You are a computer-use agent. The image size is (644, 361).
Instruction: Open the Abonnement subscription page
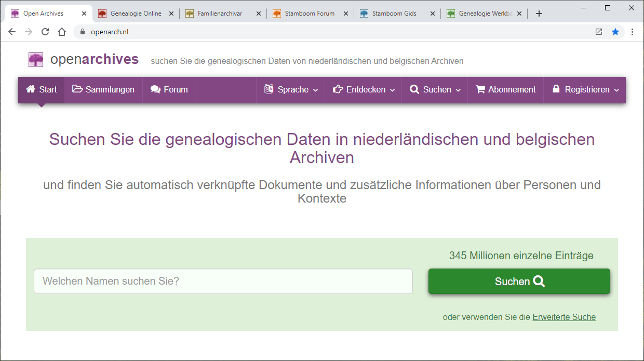(506, 89)
